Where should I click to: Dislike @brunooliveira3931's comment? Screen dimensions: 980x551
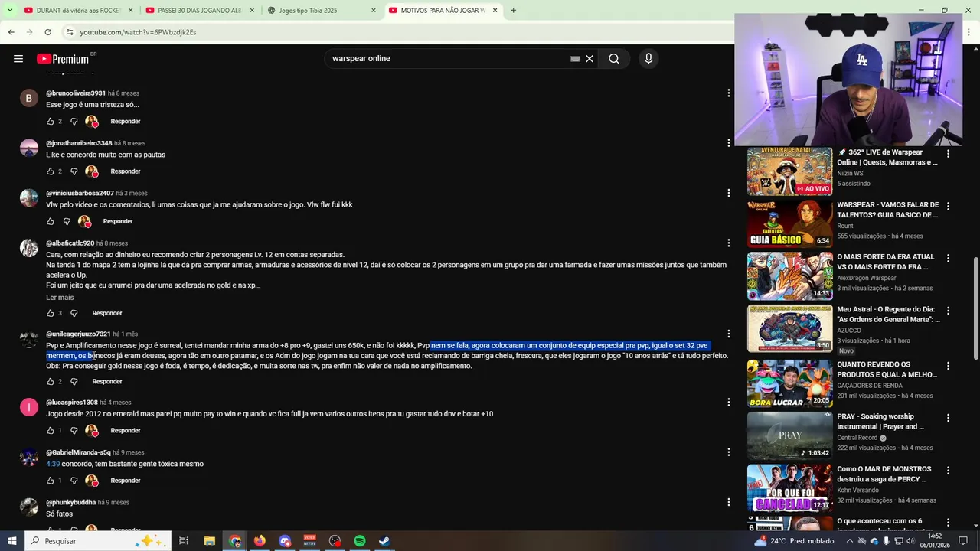tap(74, 121)
